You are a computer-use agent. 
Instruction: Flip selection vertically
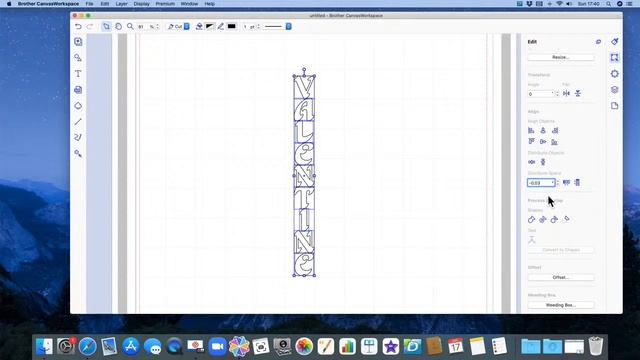pyautogui.click(x=578, y=93)
